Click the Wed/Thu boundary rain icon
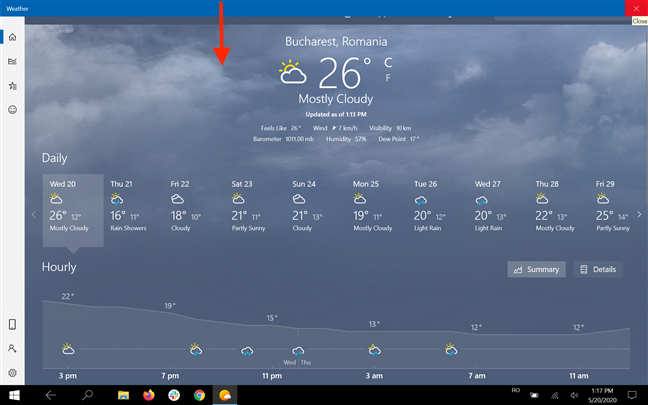 pyautogui.click(x=298, y=351)
